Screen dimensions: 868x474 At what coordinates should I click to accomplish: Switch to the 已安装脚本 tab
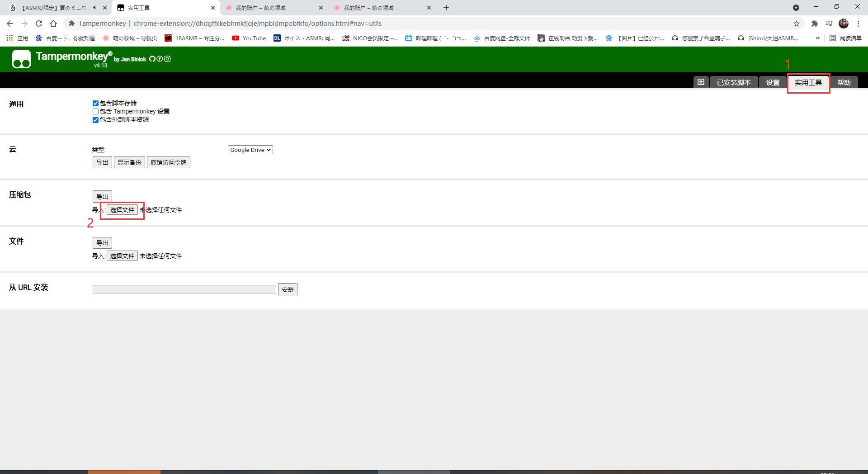(x=733, y=82)
